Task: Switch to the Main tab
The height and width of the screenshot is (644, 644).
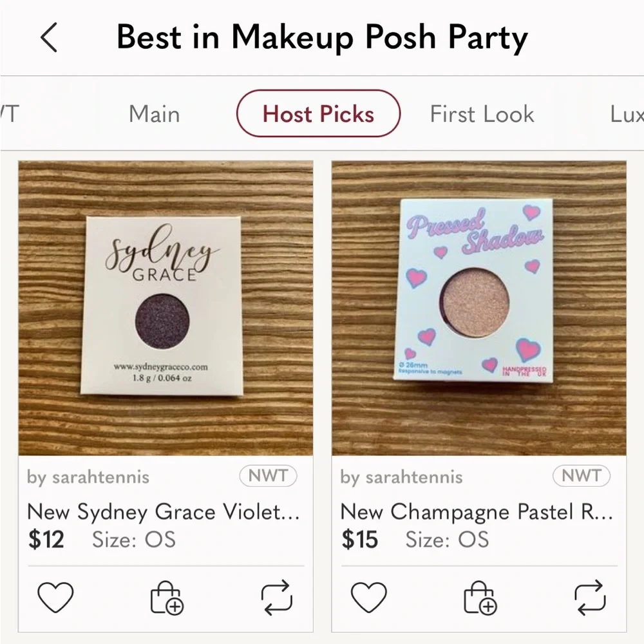Action: coord(154,113)
